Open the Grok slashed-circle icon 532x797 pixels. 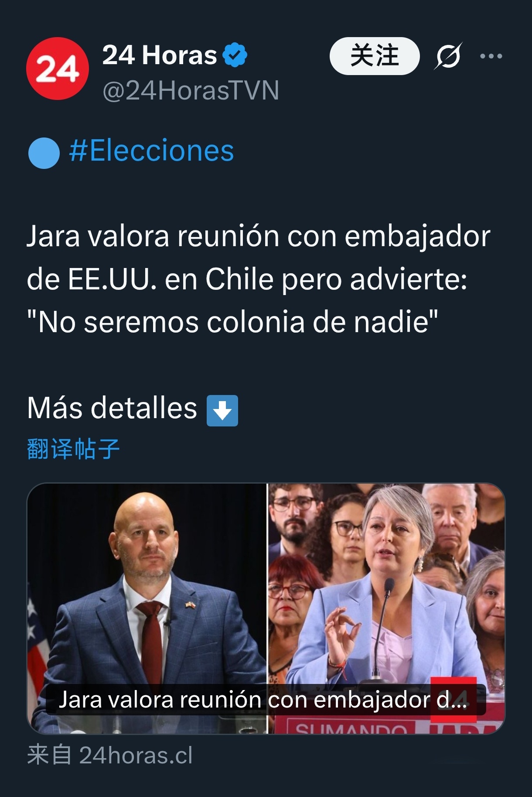[448, 56]
